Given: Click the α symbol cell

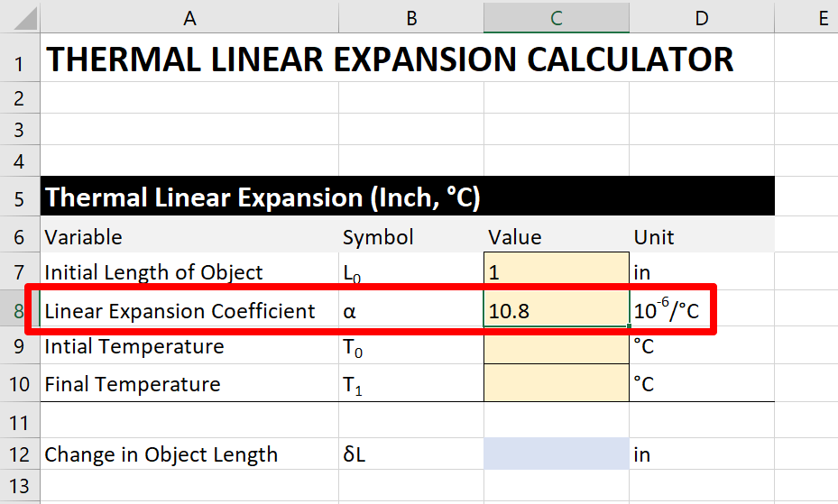Looking at the screenshot, I should tap(411, 308).
